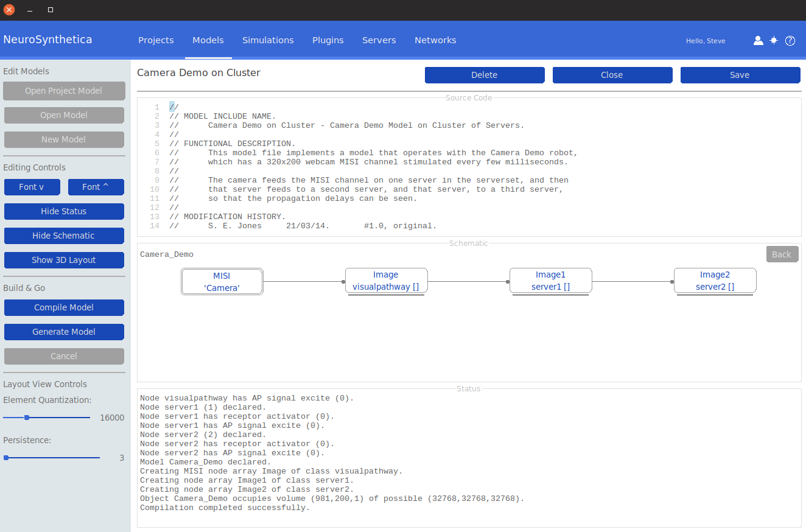Open the user profile icon
Image resolution: width=806 pixels, height=532 pixels.
point(758,41)
